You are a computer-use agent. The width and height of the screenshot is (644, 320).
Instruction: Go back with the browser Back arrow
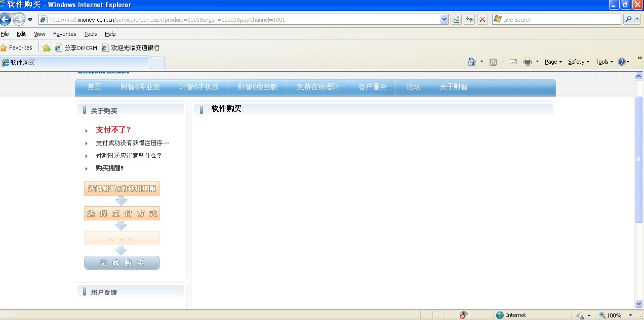[x=5, y=20]
